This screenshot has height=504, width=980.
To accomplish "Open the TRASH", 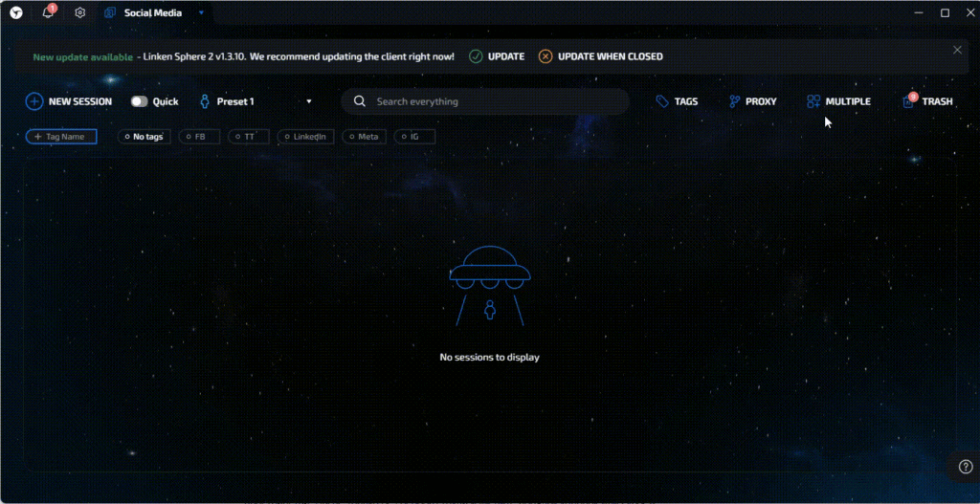I will tap(928, 100).
